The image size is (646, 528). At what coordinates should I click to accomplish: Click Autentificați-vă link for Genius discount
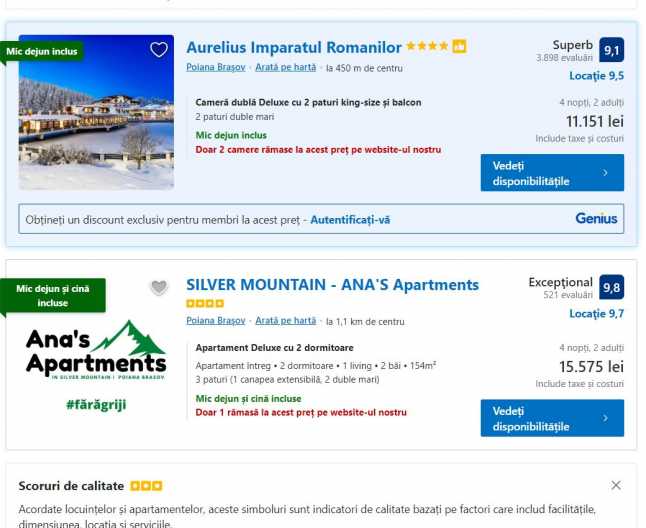350,219
